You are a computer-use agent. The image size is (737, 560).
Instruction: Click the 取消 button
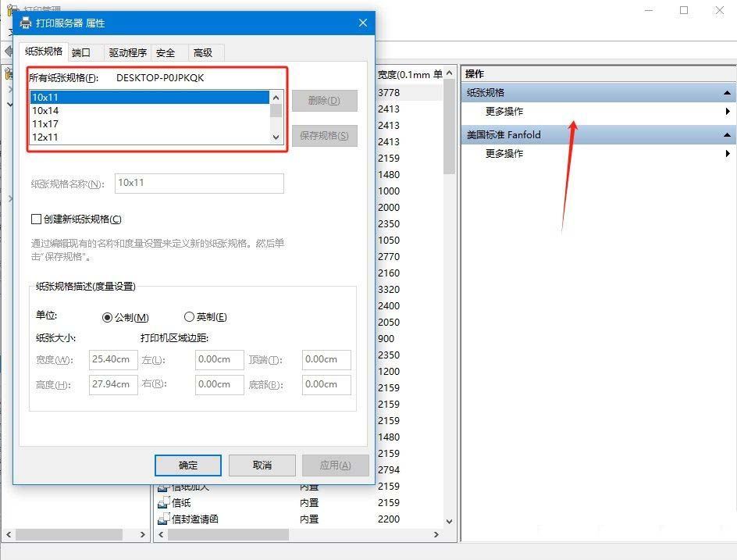coord(262,465)
